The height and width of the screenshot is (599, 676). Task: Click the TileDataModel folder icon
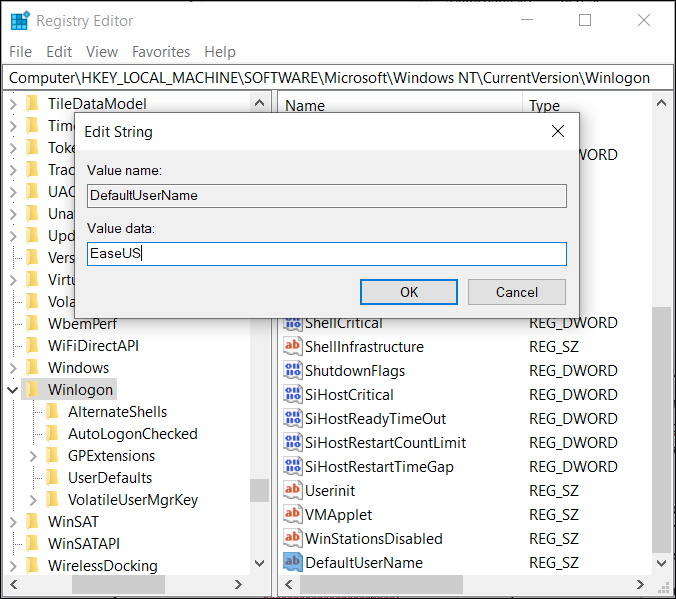pos(32,103)
